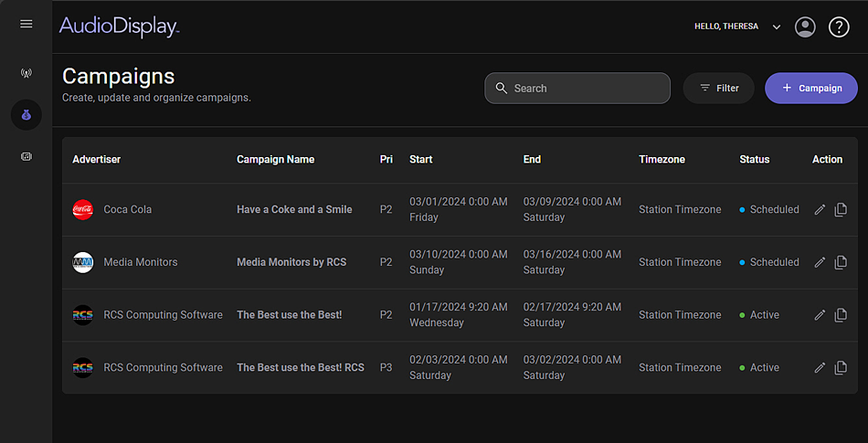Viewport: 868px width, 443px height.
Task: Click the search magnifier icon
Action: tap(502, 88)
